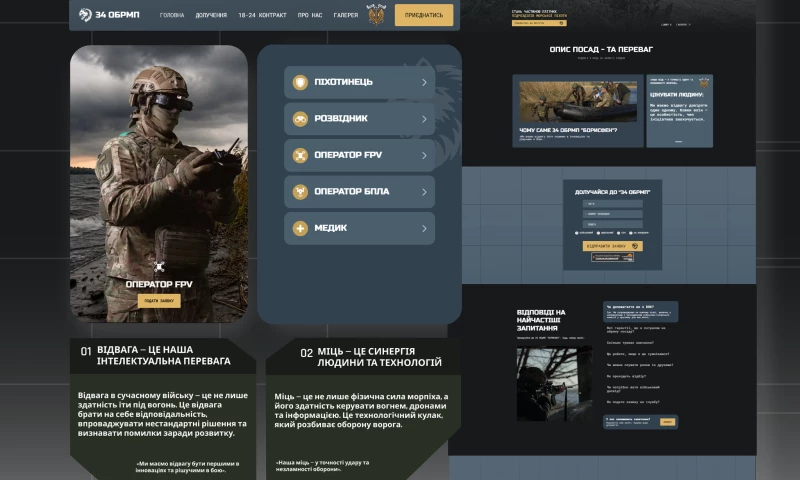Image resolution: width=800 pixels, height=480 pixels.
Task: Select the second radio option in the join form
Action: [x=598, y=233]
